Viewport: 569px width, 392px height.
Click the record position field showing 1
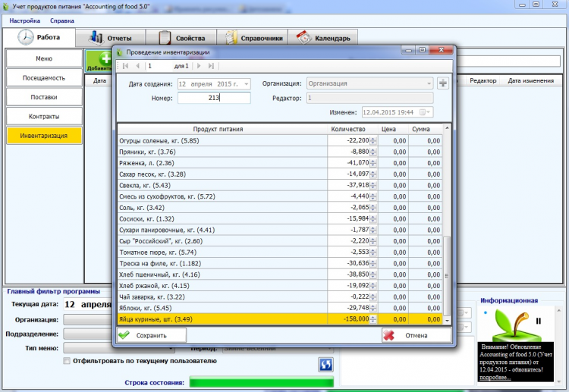pos(159,66)
